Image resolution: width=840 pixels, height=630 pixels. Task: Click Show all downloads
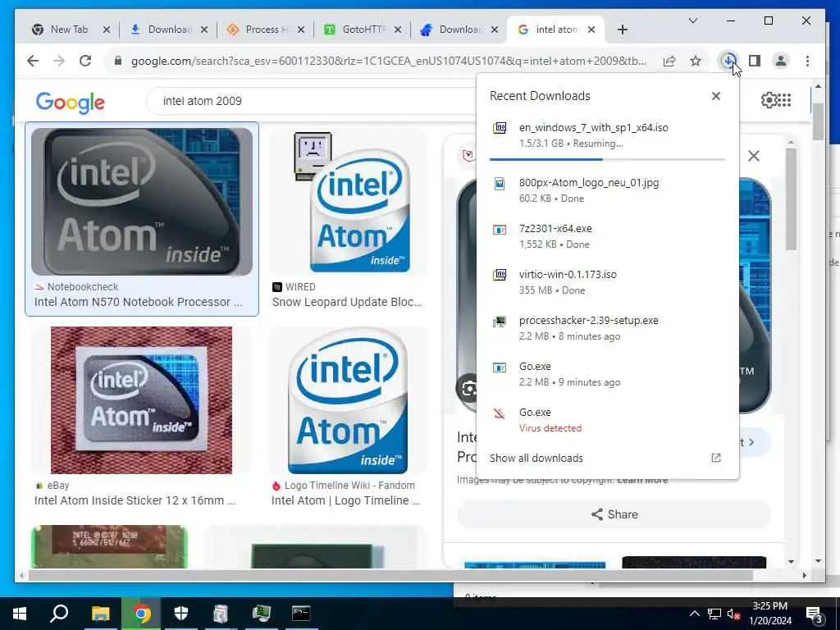click(536, 458)
